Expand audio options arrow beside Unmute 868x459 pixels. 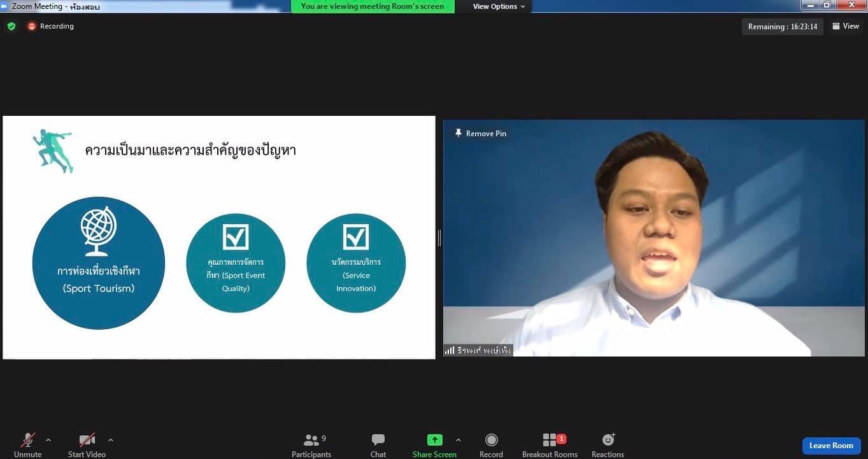[48, 440]
